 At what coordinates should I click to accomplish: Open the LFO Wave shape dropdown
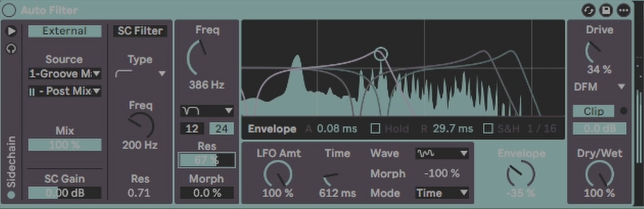[x=442, y=153]
